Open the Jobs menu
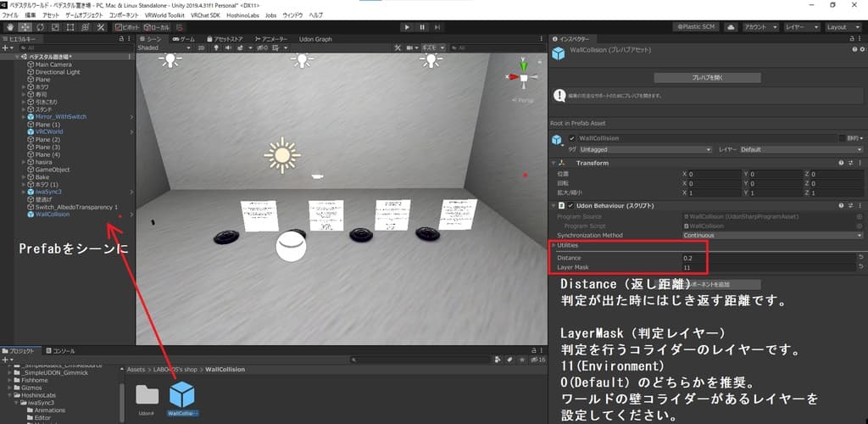The height and width of the screenshot is (424, 868). 270,15
